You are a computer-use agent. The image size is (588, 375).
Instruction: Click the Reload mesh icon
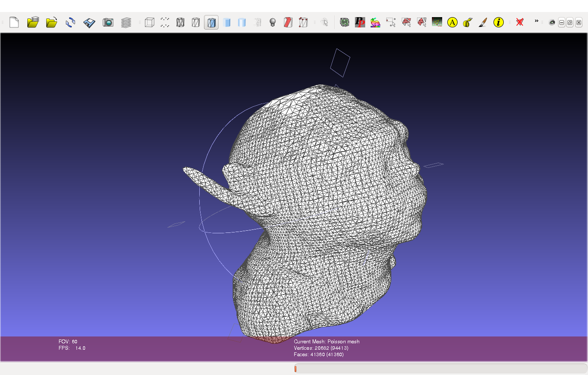pos(71,22)
